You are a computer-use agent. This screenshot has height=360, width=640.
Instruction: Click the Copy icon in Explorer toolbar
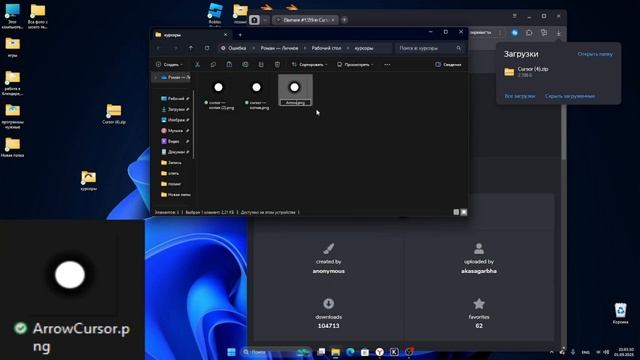point(213,64)
